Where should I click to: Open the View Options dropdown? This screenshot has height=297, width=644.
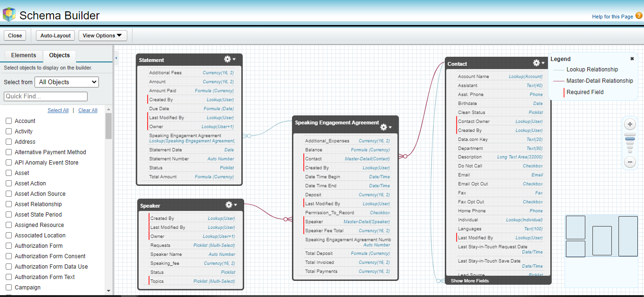coord(102,35)
